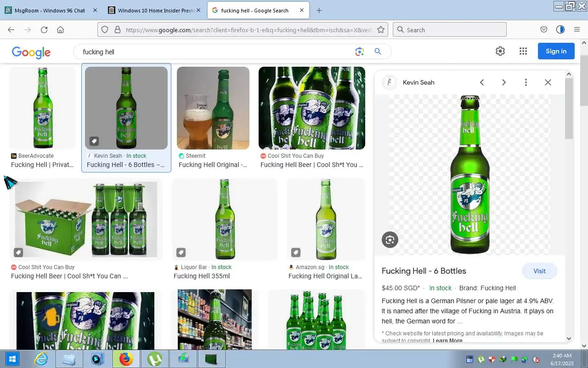Open the Steemit beer glass thumbnail
The image size is (588, 368).
tap(213, 108)
